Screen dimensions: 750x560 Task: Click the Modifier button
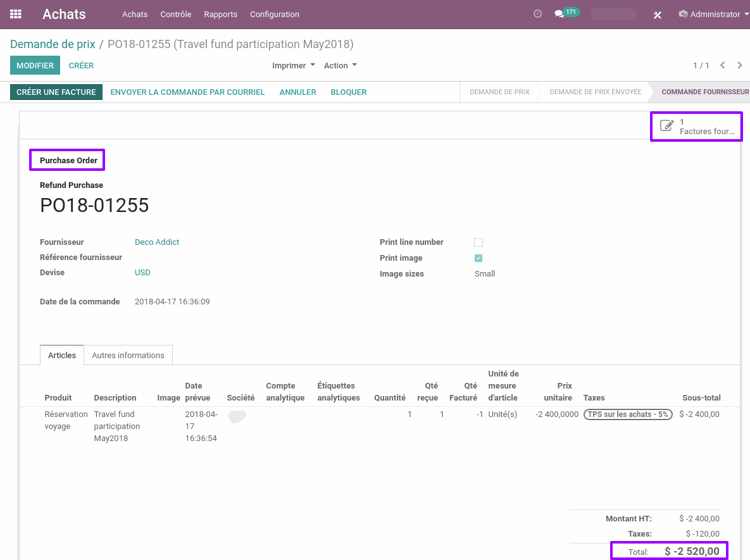click(35, 66)
